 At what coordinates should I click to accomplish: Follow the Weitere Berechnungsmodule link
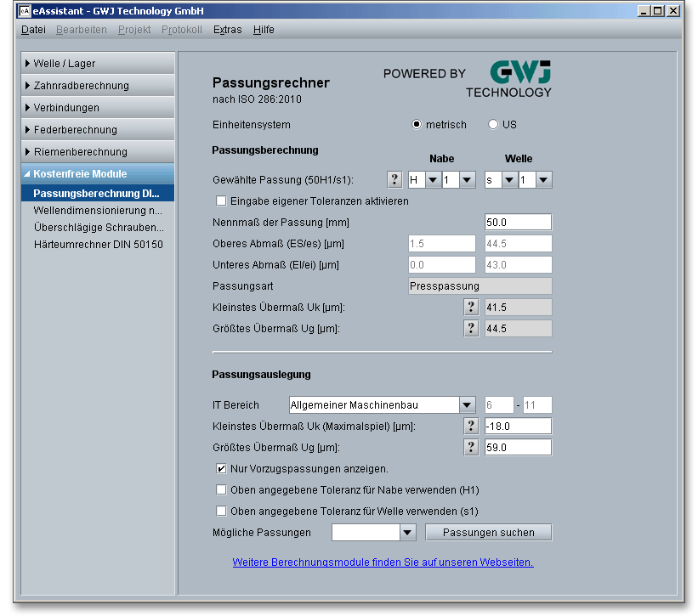(383, 562)
